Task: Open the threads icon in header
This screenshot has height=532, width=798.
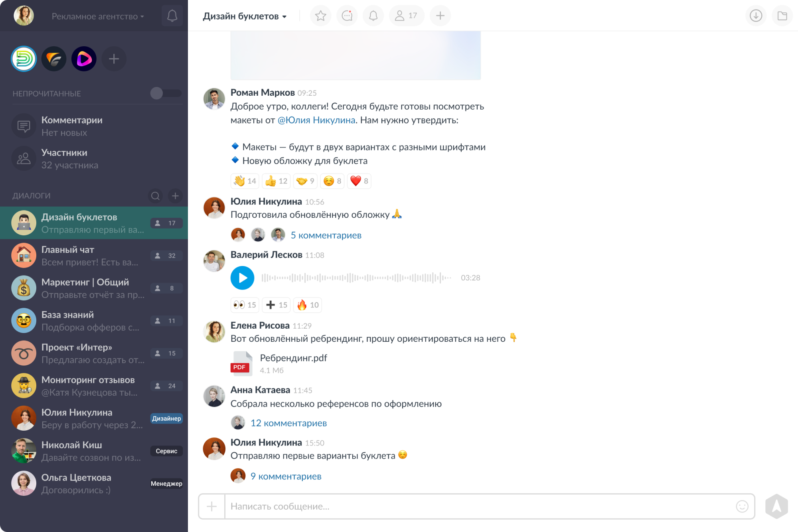Action: pos(347,16)
